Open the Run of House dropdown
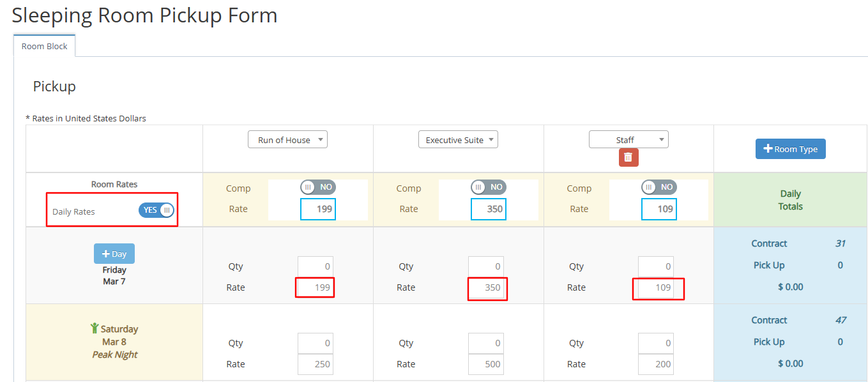The width and height of the screenshot is (868, 382). point(287,140)
